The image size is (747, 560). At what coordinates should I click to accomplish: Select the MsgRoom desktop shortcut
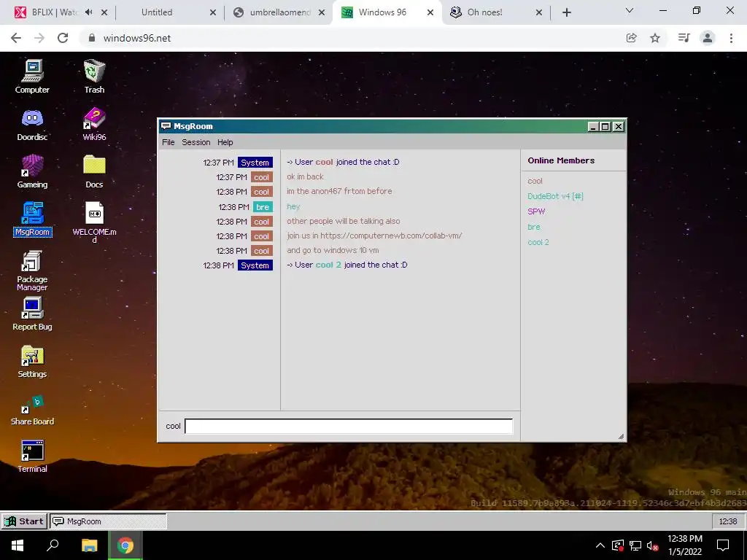tap(32, 219)
